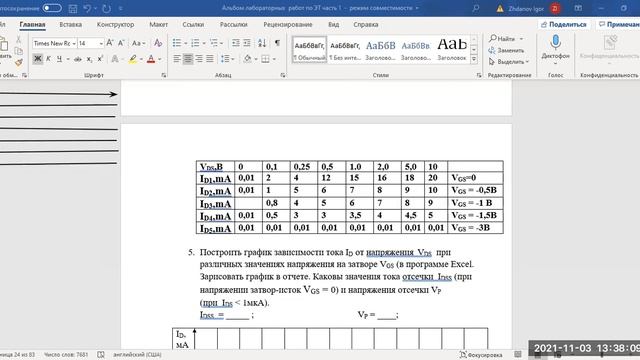Increase font size with A up

(110, 43)
